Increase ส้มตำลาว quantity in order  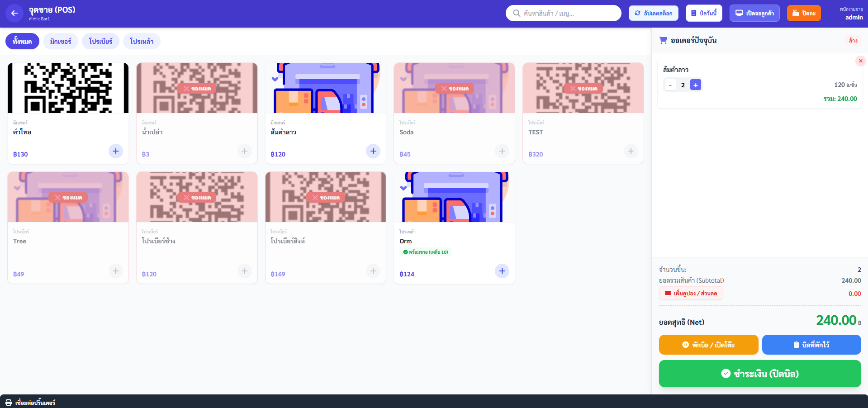point(696,85)
